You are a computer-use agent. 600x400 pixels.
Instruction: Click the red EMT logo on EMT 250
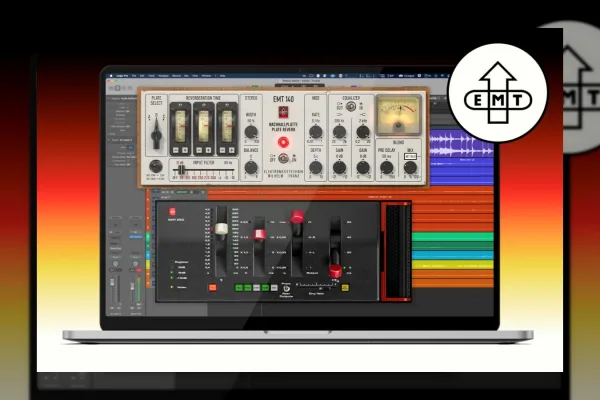[x=172, y=212]
